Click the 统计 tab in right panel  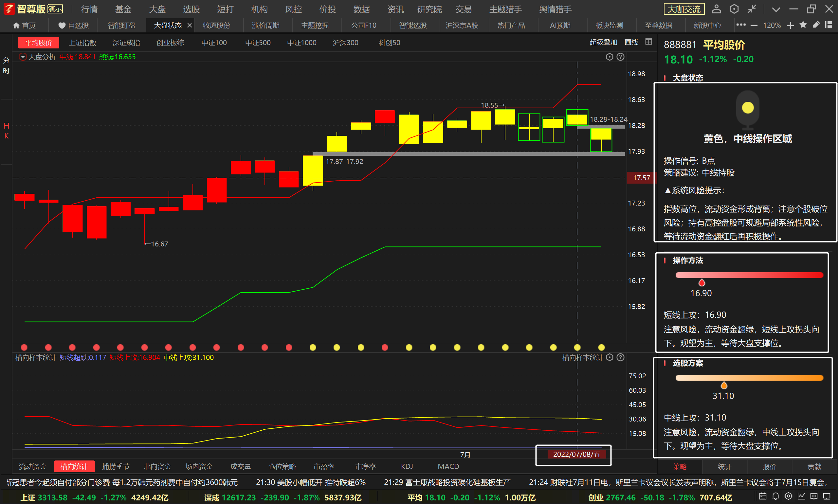724,467
